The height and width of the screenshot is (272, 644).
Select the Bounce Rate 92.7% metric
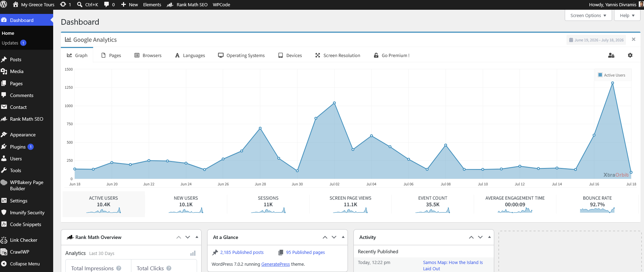(597, 204)
